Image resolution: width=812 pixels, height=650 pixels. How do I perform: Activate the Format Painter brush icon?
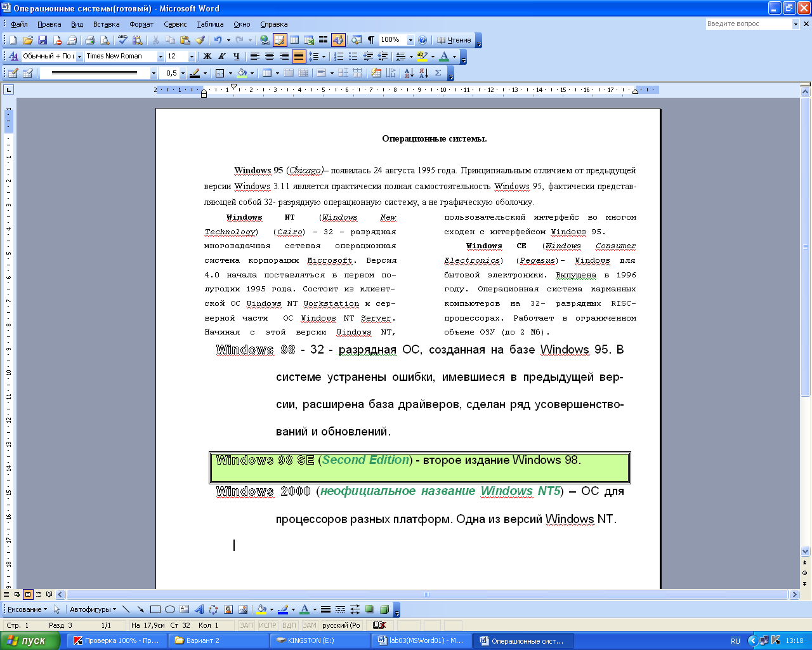tap(200, 40)
